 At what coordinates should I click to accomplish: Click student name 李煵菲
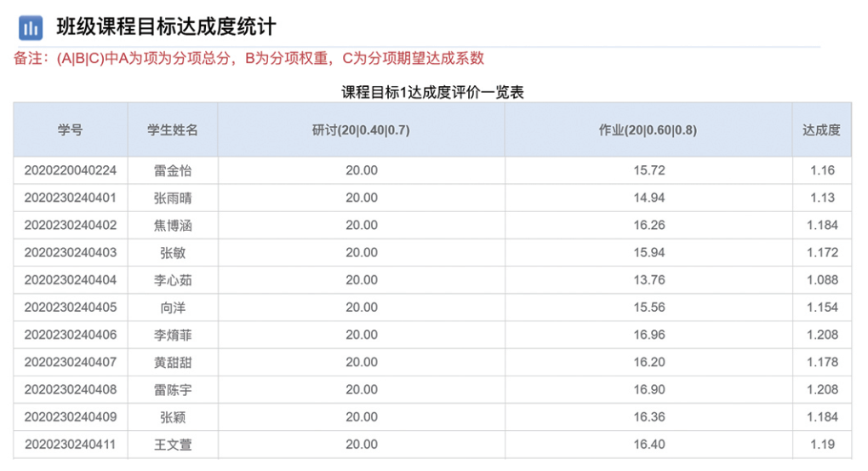[173, 335]
